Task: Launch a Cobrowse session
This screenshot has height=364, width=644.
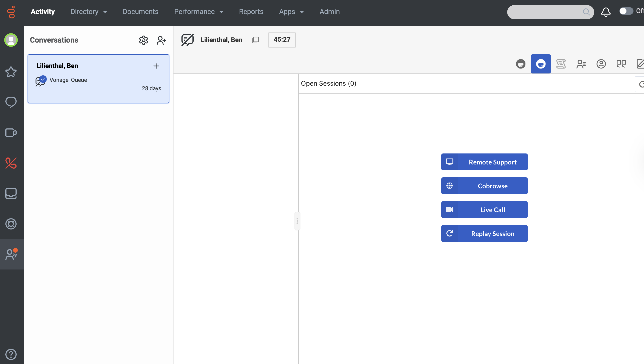Action: pos(484,186)
